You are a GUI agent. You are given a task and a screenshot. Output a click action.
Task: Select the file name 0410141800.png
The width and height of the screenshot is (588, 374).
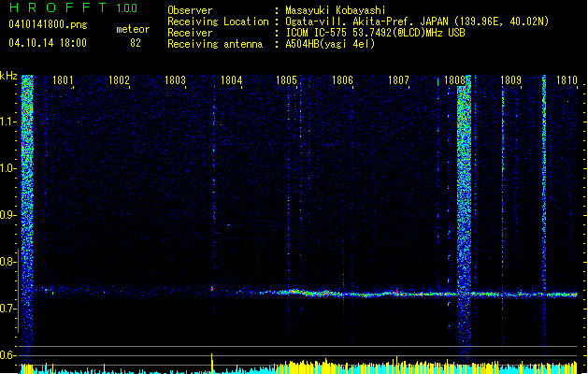(48, 24)
